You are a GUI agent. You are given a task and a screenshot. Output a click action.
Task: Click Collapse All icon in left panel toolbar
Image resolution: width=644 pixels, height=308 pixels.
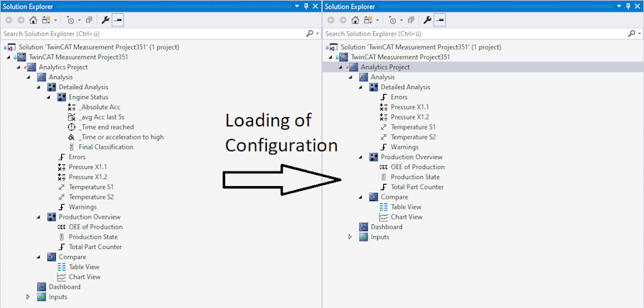coord(89,19)
